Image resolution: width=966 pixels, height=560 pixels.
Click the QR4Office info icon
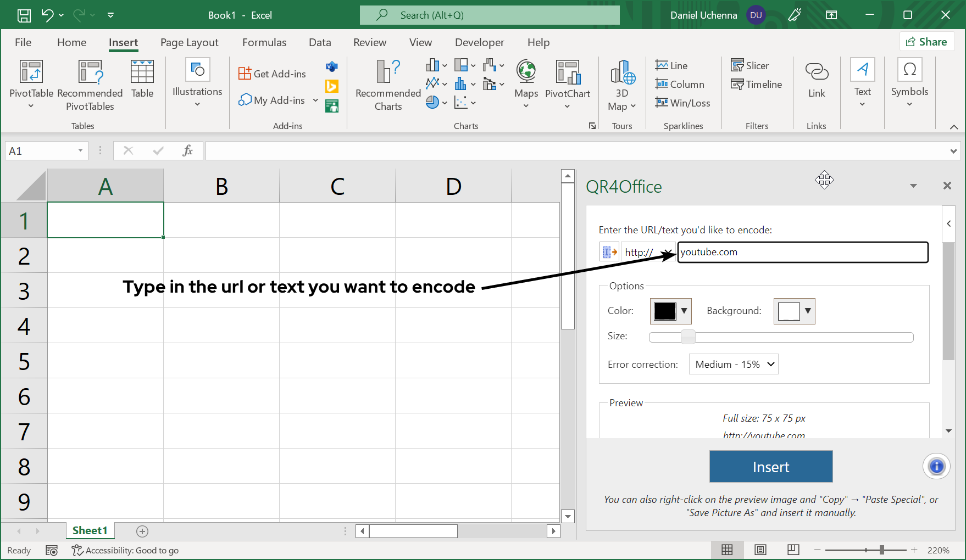936,467
